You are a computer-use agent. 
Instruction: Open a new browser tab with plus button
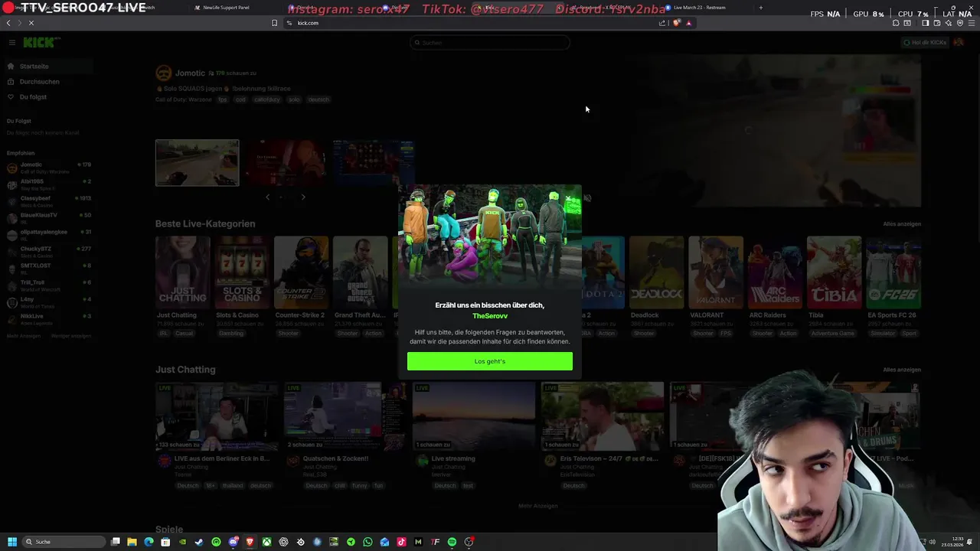coord(760,8)
